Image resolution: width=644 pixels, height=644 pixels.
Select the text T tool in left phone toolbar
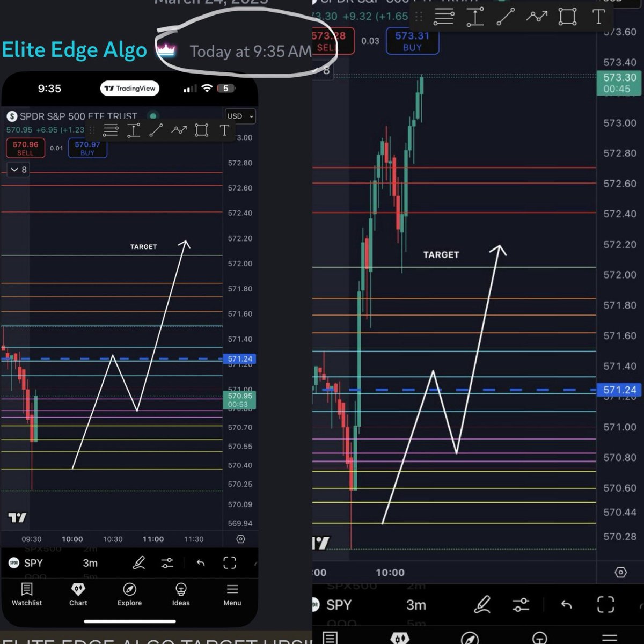tap(224, 130)
